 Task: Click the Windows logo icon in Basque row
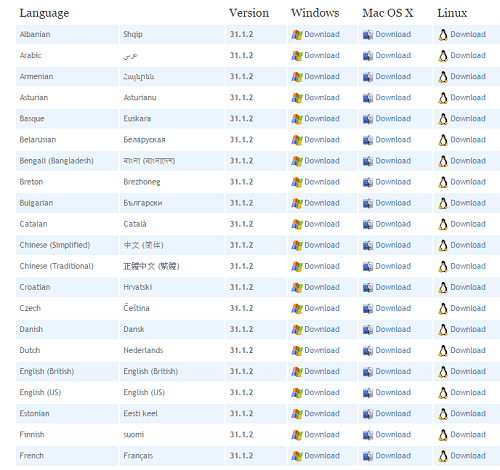(x=296, y=119)
